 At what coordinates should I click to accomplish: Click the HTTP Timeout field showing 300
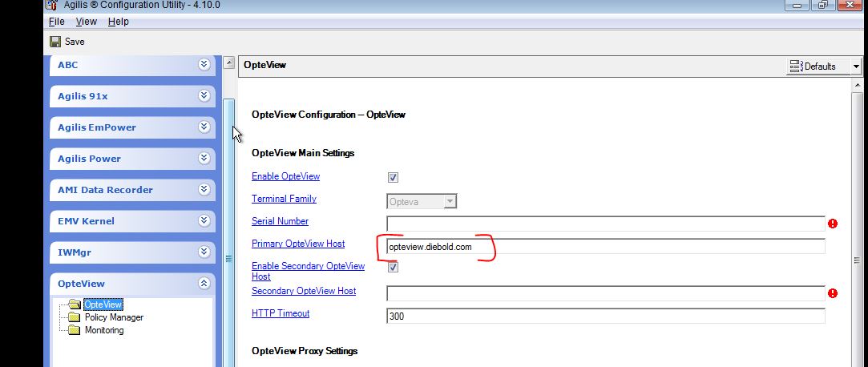[x=606, y=316]
